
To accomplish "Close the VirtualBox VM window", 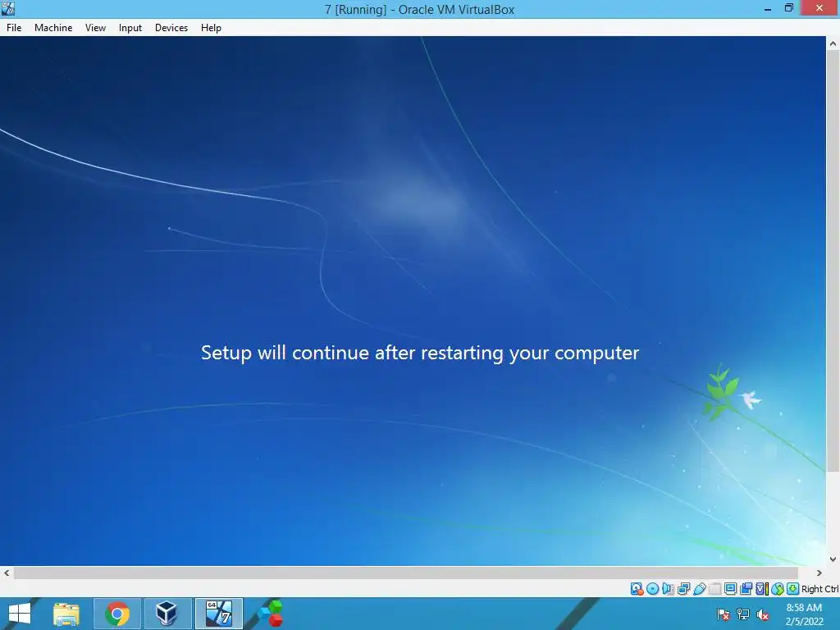I will [819, 8].
